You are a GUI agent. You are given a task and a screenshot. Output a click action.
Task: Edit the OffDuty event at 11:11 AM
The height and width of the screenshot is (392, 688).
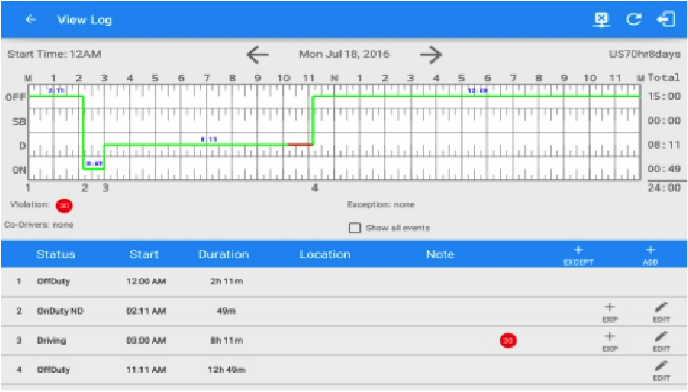pyautogui.click(x=661, y=371)
